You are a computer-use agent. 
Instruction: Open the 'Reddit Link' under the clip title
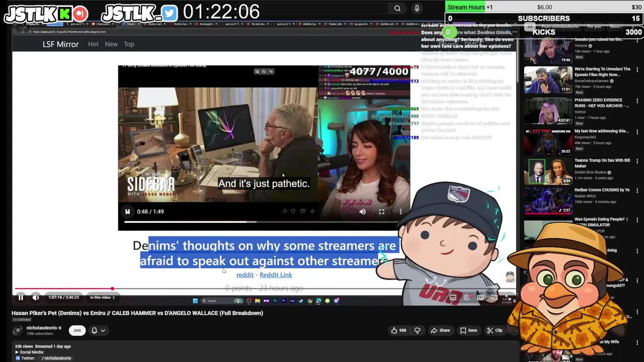(x=276, y=275)
